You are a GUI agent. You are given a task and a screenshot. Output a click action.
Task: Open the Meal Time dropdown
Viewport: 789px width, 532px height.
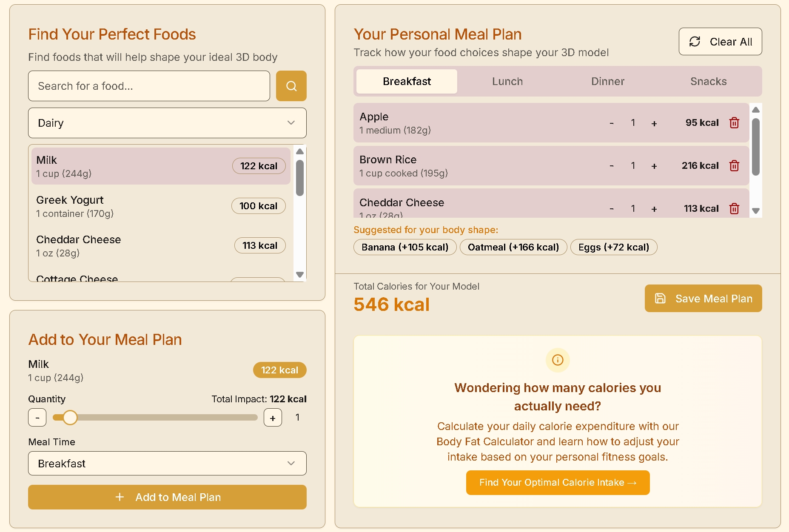pos(167,464)
